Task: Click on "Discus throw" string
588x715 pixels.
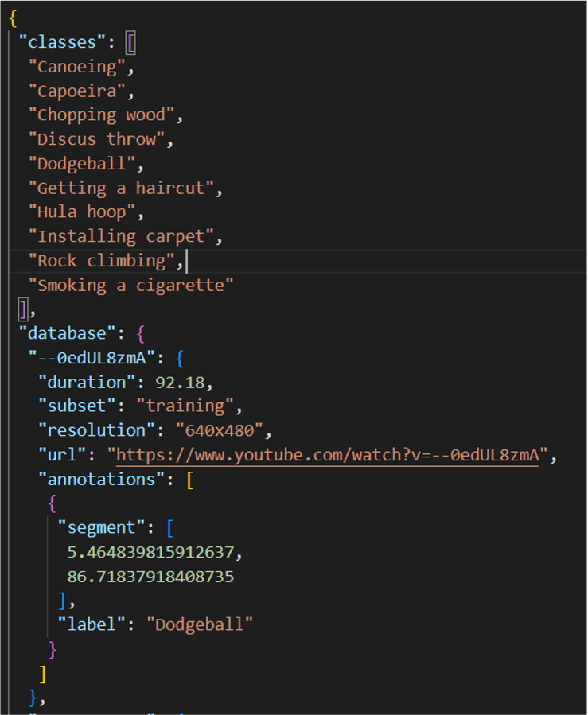Action: pos(96,139)
